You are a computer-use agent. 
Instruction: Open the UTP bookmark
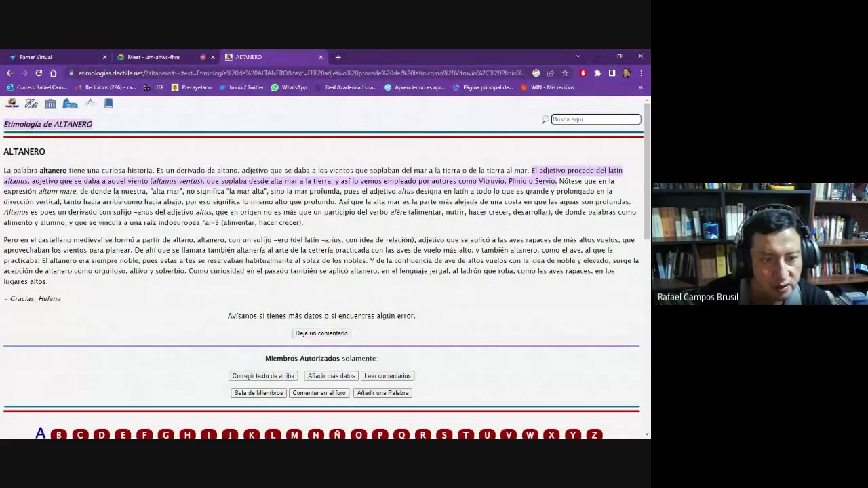pyautogui.click(x=153, y=87)
